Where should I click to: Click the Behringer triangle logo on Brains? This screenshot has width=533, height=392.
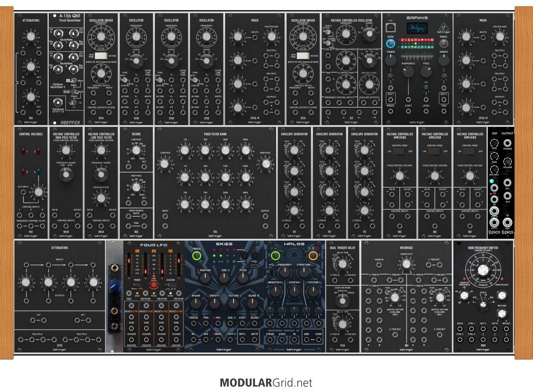(443, 27)
